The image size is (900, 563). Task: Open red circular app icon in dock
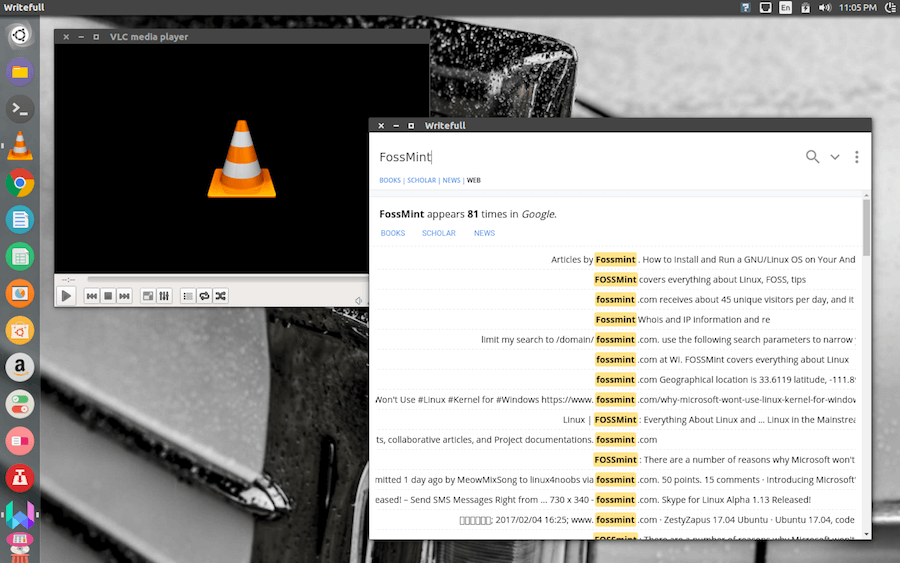(20, 478)
